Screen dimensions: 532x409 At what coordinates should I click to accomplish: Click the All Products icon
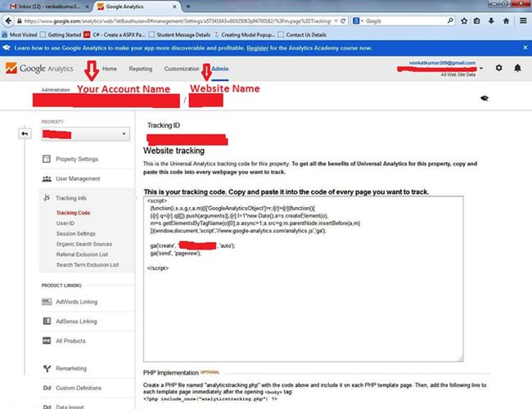(x=47, y=340)
